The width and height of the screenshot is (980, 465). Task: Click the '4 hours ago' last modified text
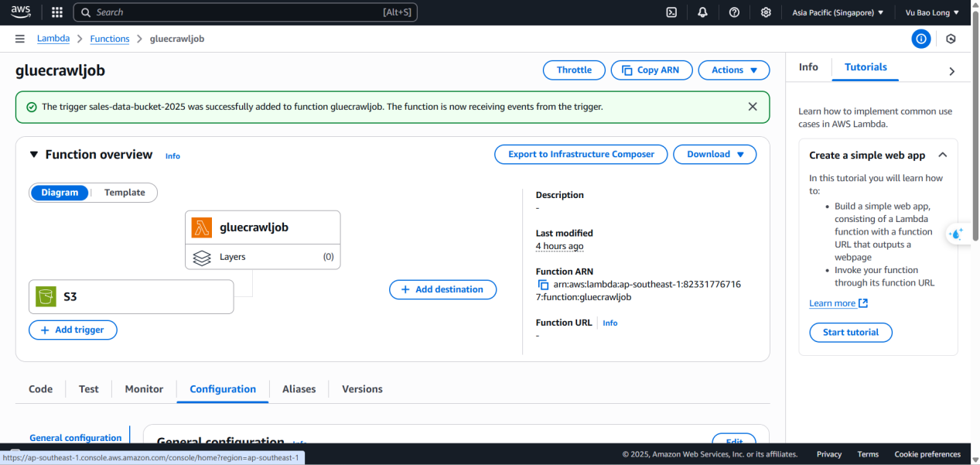[560, 246]
